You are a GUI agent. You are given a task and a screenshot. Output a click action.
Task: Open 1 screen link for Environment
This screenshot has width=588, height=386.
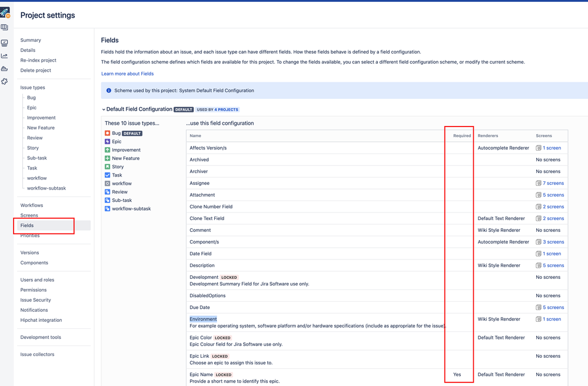(x=552, y=320)
